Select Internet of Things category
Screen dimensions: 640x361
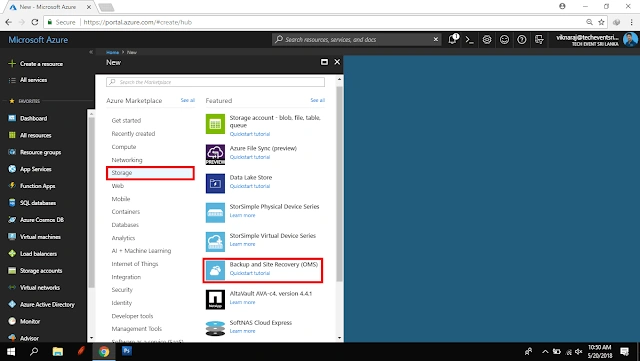(135, 264)
